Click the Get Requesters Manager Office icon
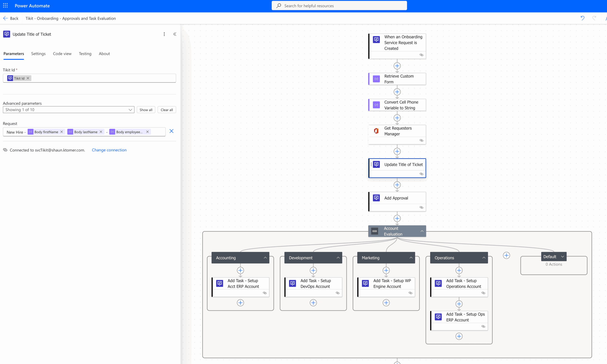607x364 pixels. click(376, 131)
